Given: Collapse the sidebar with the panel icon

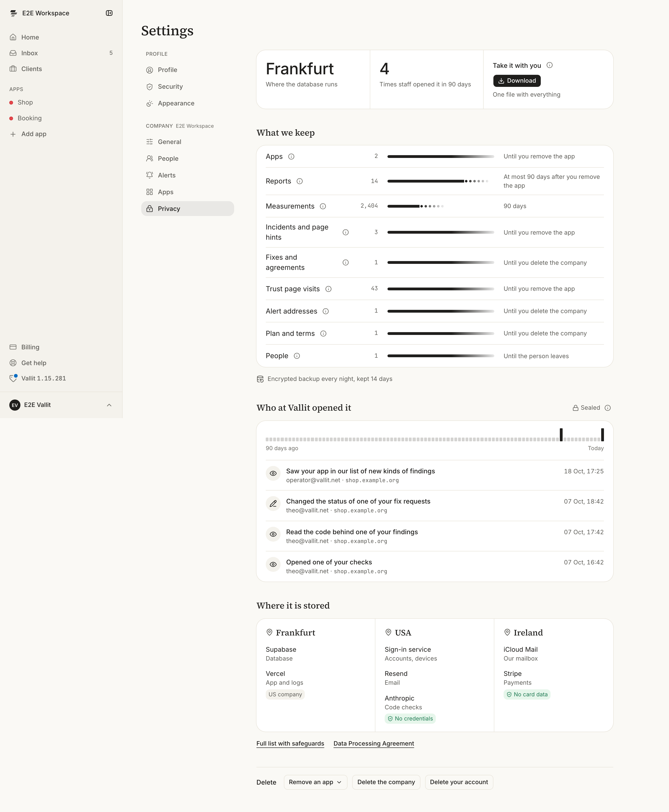Looking at the screenshot, I should coord(109,13).
